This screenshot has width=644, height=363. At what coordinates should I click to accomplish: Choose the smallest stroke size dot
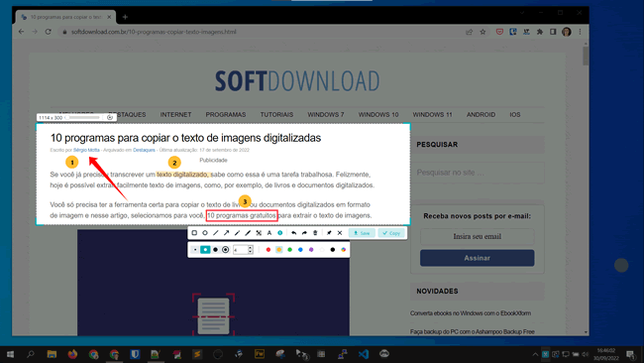[x=195, y=250]
